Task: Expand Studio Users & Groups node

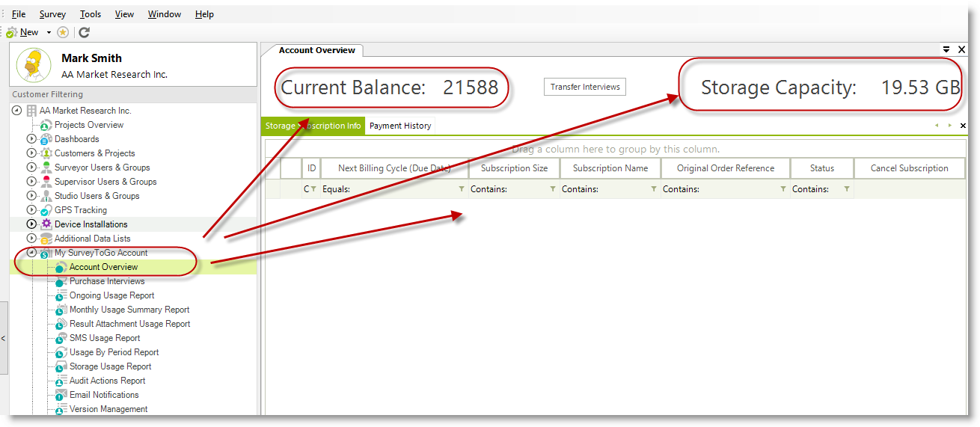Action: pos(31,196)
